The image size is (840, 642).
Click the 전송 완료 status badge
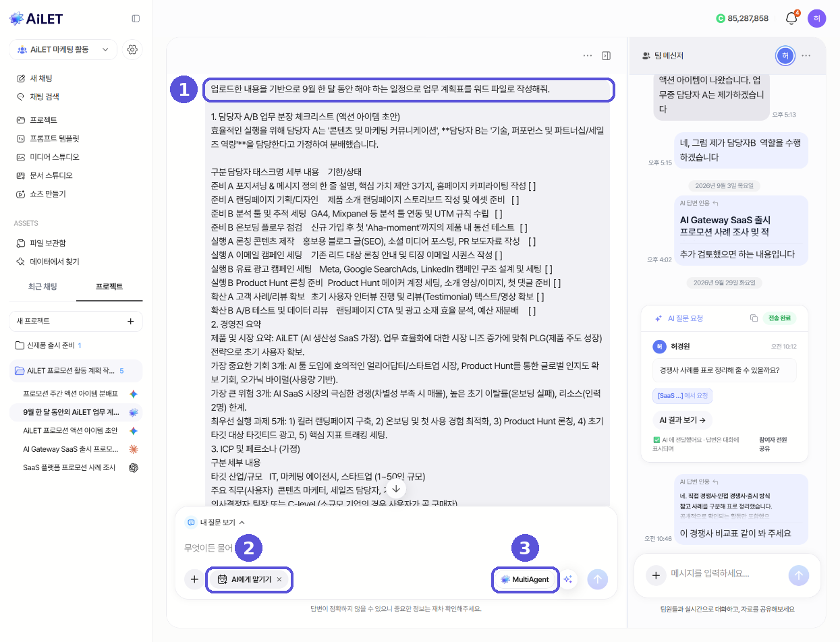[781, 318]
